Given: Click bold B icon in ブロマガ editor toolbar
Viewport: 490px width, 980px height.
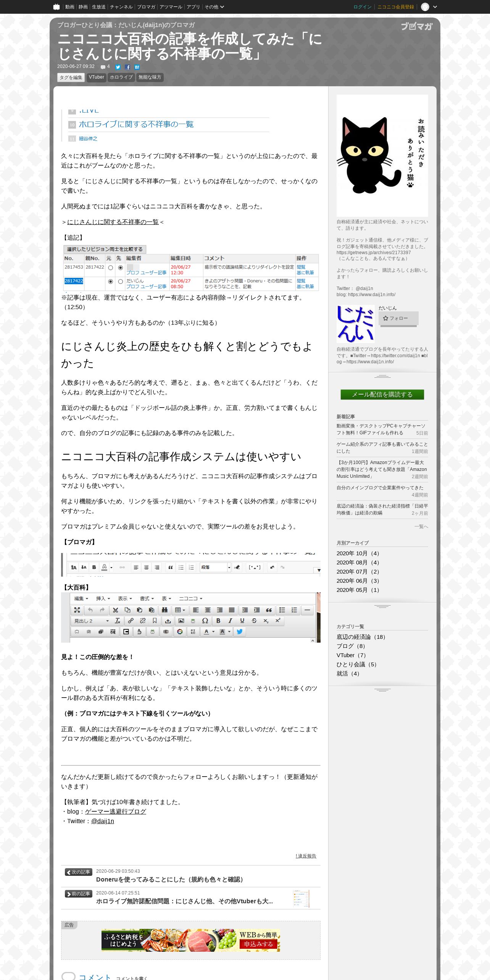Looking at the screenshot, I should (94, 567).
